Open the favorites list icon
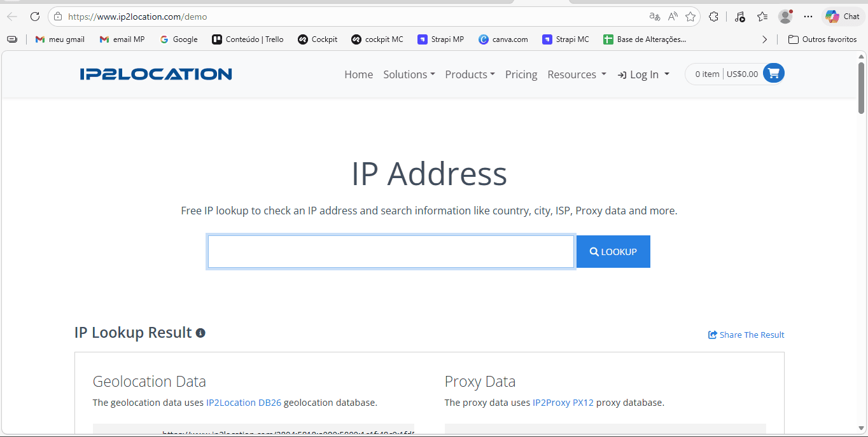Viewport: 868px width, 437px height. (x=762, y=17)
